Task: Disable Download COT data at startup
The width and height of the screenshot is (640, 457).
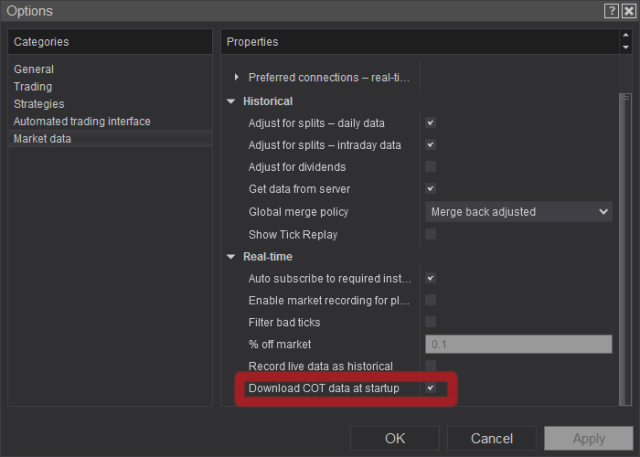Action: coord(430,388)
